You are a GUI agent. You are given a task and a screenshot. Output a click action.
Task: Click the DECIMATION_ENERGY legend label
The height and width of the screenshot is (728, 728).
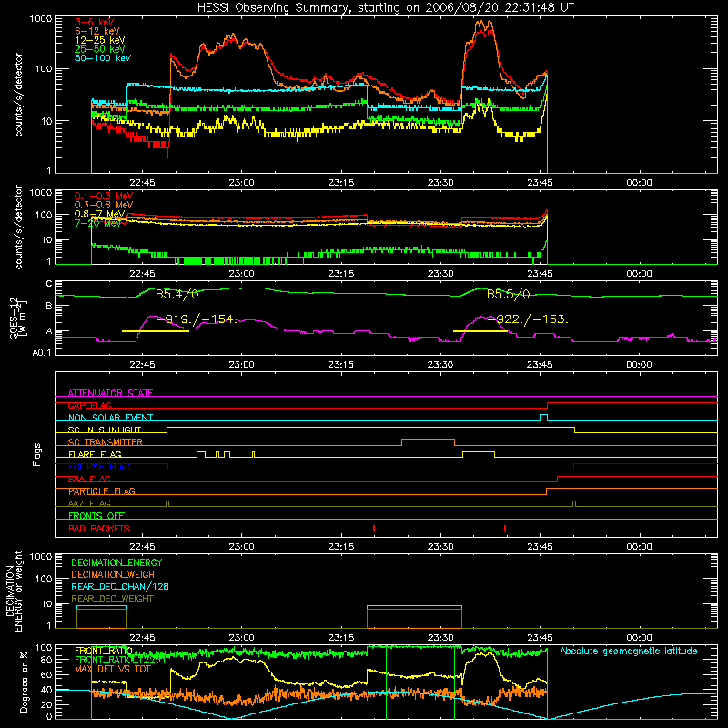[x=116, y=562]
